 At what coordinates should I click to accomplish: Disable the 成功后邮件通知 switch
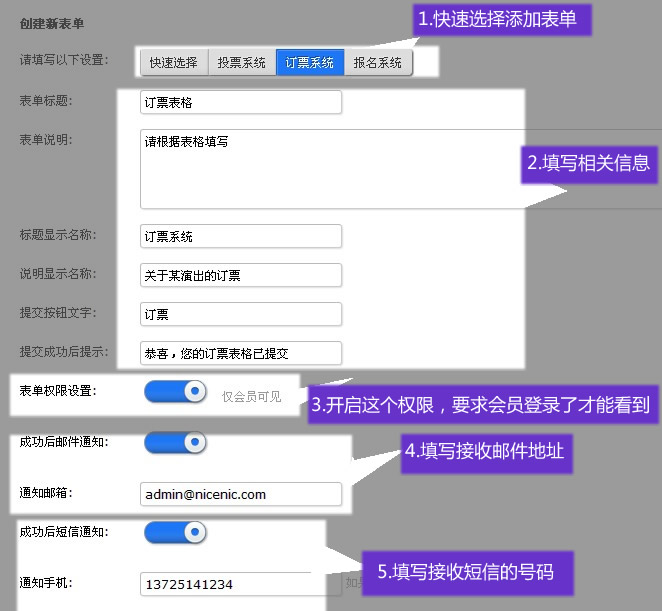[x=175, y=442]
